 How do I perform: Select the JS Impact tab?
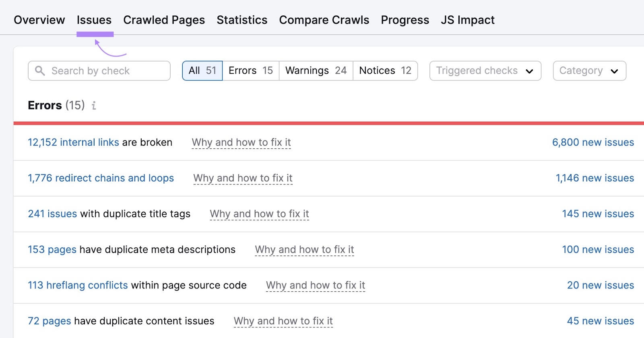[x=468, y=20]
